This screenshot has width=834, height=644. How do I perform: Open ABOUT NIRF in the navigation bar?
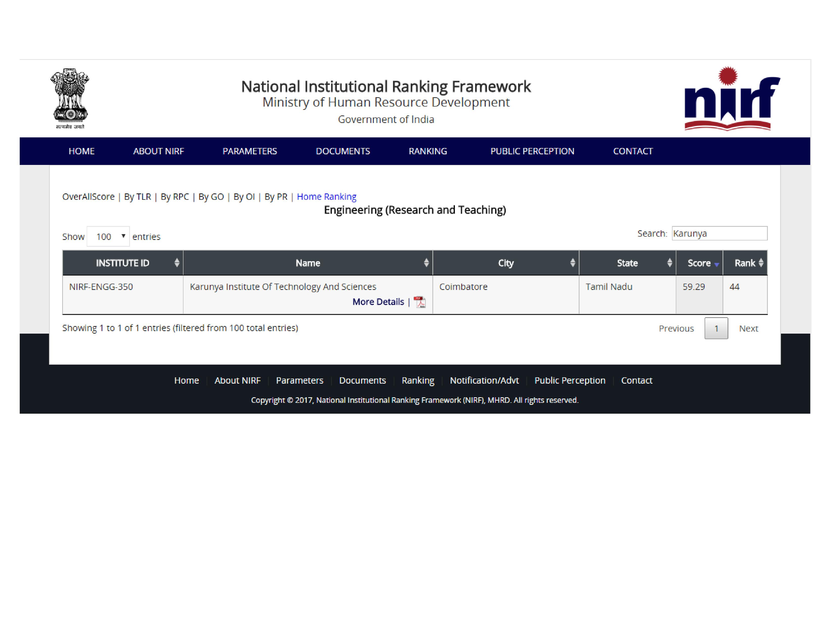[158, 151]
